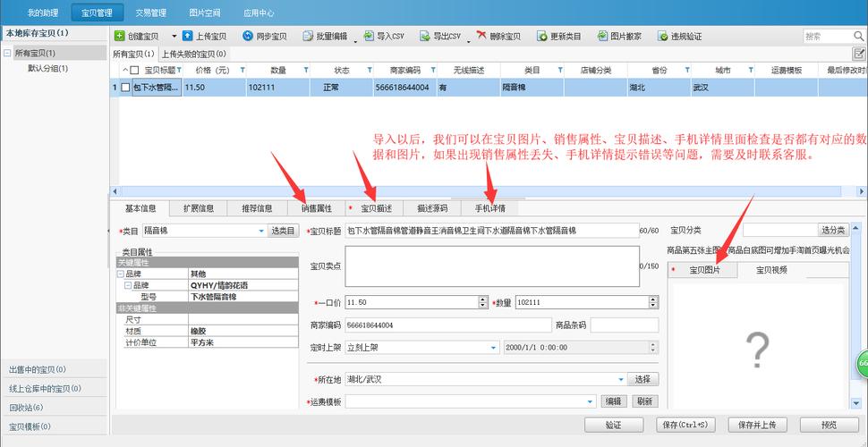Click the 同步宝贝 sync icon
Image resolution: width=868 pixels, height=447 pixels.
(x=247, y=37)
